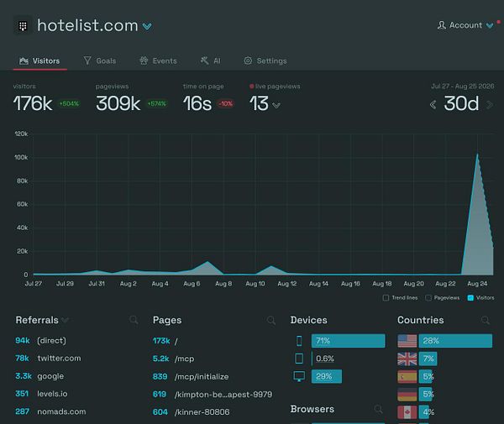This screenshot has height=424, width=504.
Task: Click the mobile phone device icon
Action: [x=299, y=341]
